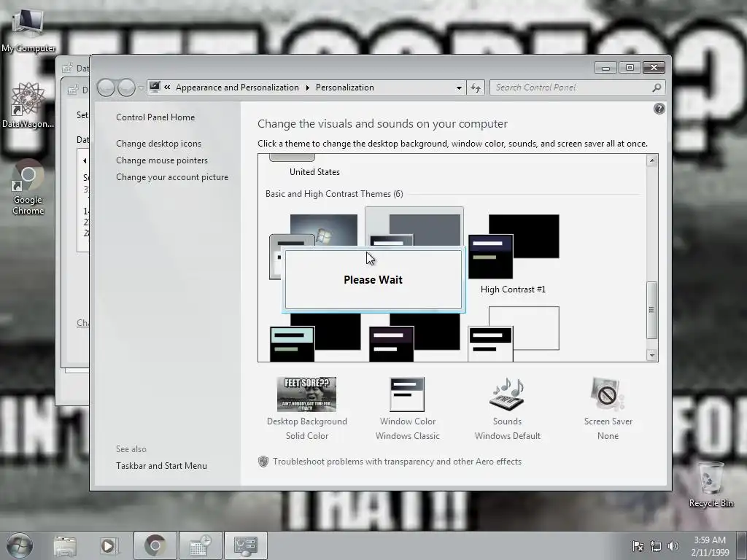
Task: Open the Sounds settings icon
Action: tap(507, 394)
